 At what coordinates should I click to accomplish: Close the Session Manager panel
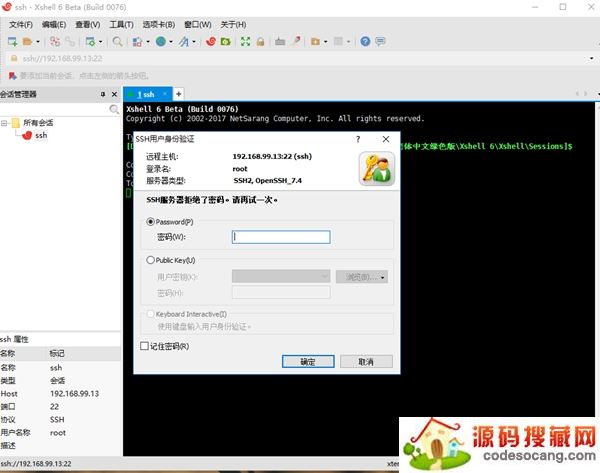click(x=114, y=94)
